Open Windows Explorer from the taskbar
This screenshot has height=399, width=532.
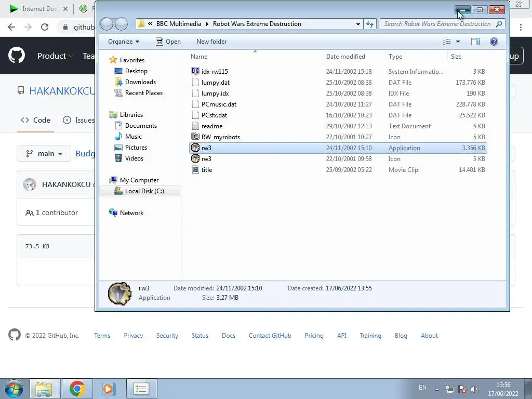click(44, 389)
